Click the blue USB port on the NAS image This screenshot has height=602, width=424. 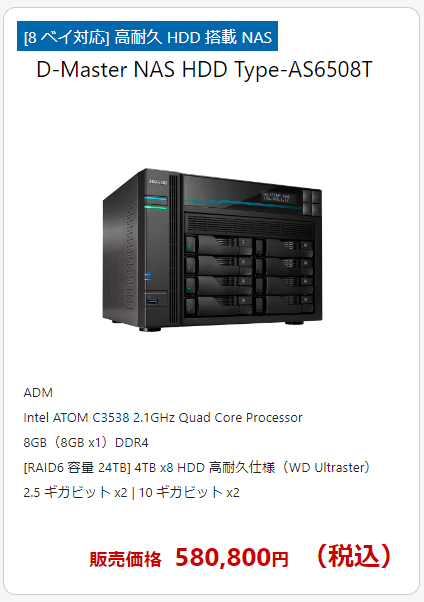[x=152, y=301]
